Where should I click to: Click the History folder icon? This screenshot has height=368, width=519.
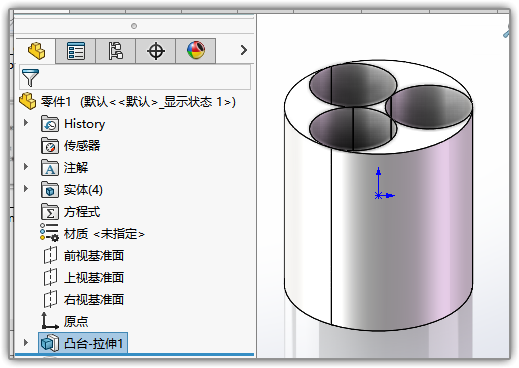(x=50, y=124)
